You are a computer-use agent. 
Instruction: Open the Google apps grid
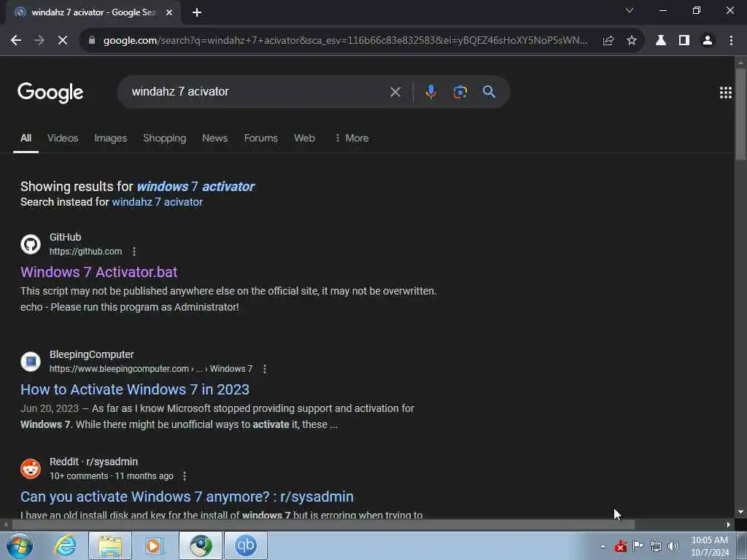pos(726,93)
